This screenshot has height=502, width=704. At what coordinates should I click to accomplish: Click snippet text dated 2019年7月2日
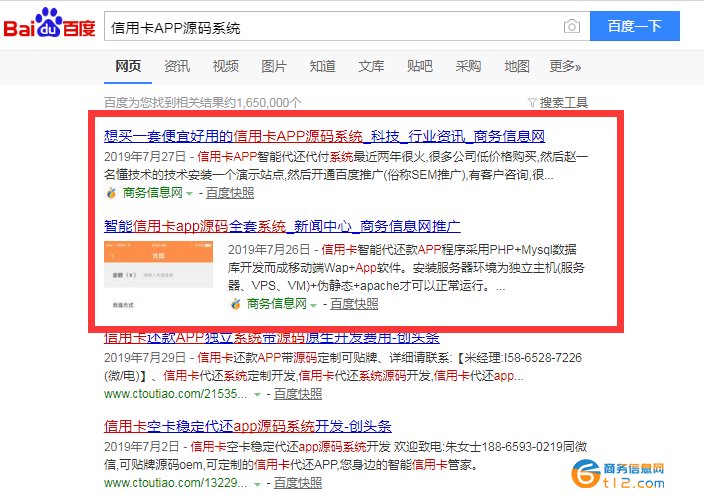pyautogui.click(x=346, y=455)
